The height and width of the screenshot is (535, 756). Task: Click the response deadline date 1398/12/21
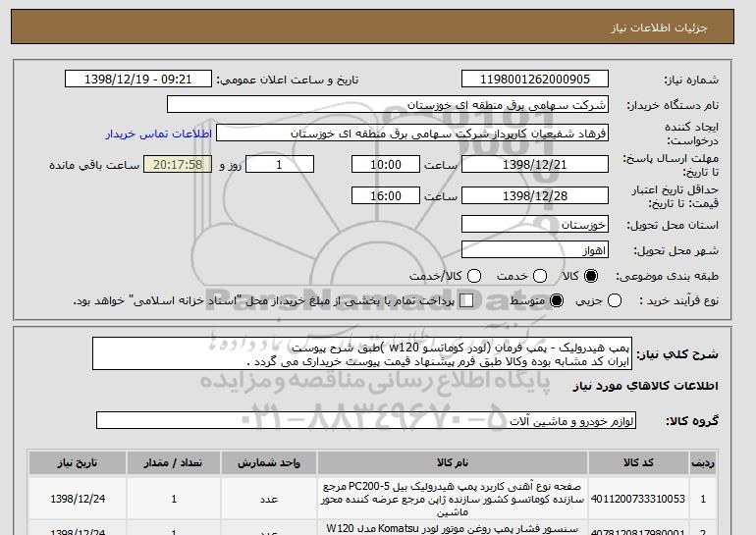(x=535, y=165)
